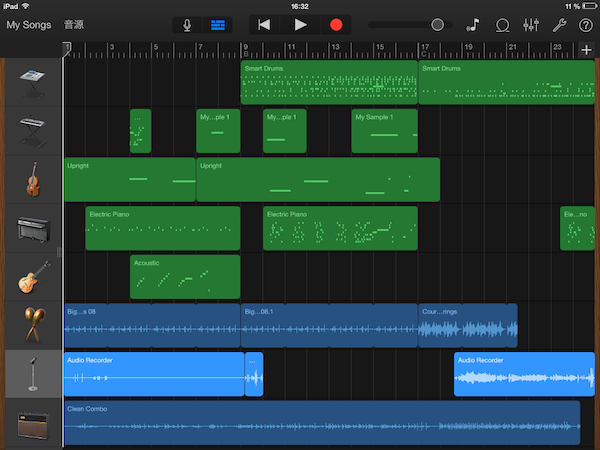Select the Smart Drums track icon
Screen dimensions: 600x450
coord(33,82)
